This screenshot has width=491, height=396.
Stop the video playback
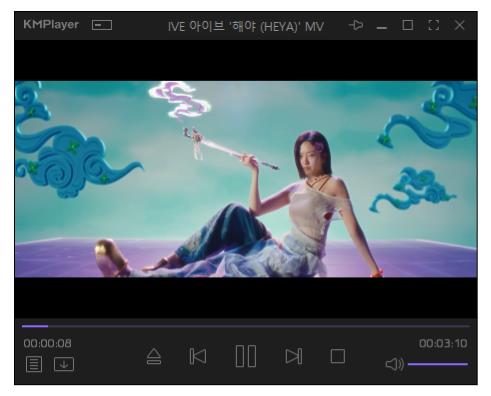click(x=338, y=356)
